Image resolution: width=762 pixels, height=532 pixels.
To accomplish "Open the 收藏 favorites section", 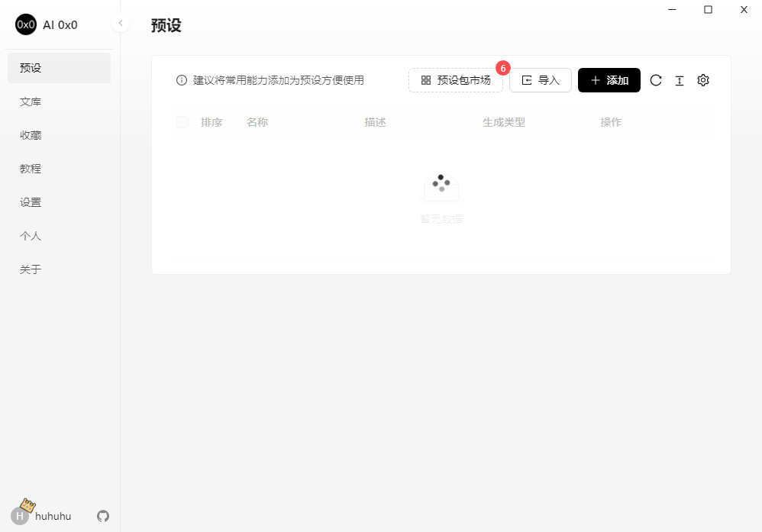I will (x=31, y=134).
